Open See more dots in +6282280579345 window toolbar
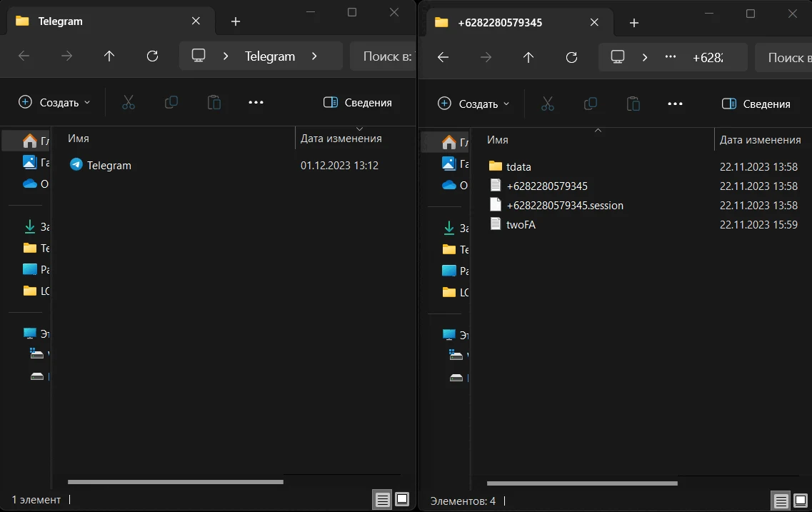The height and width of the screenshot is (512, 812). 676,104
